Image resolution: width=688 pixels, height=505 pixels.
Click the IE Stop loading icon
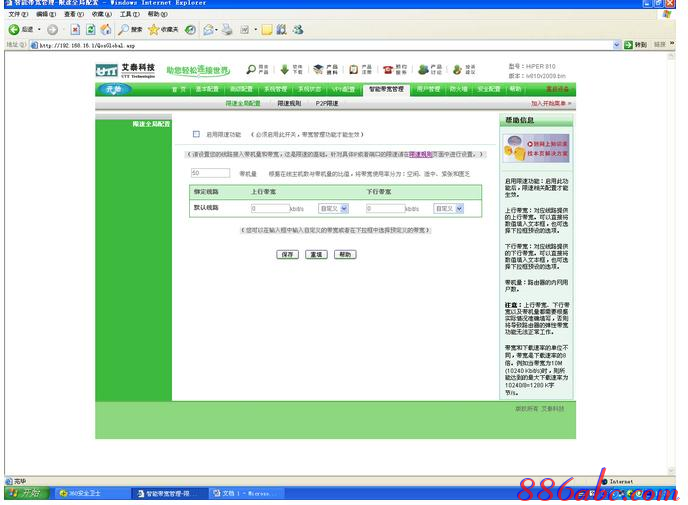76,30
